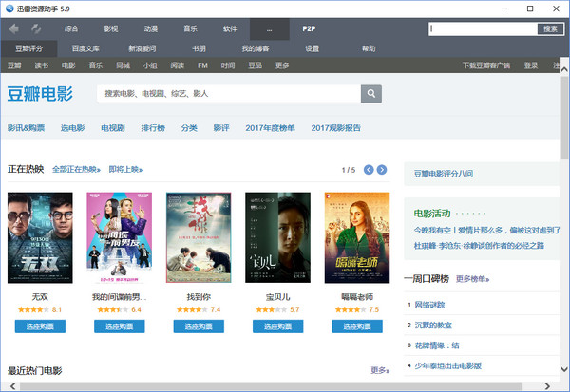The image size is (570, 392).
Task: Go to previous slide of hot movies
Action: coord(365,170)
